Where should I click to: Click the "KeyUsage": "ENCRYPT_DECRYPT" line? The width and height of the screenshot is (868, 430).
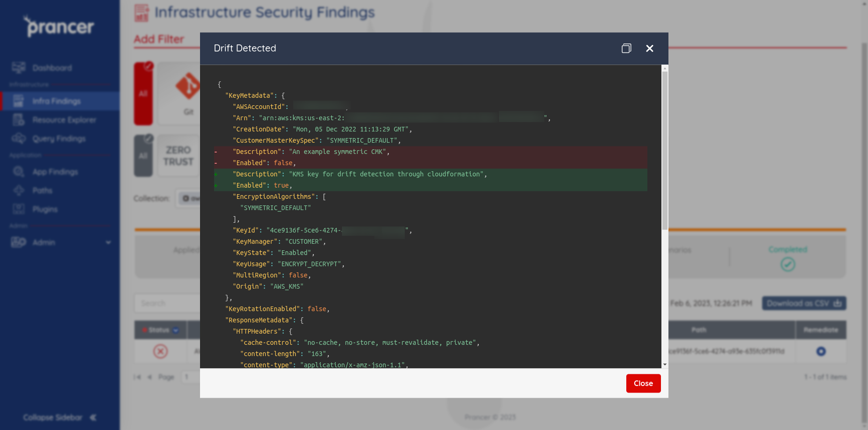pyautogui.click(x=289, y=264)
